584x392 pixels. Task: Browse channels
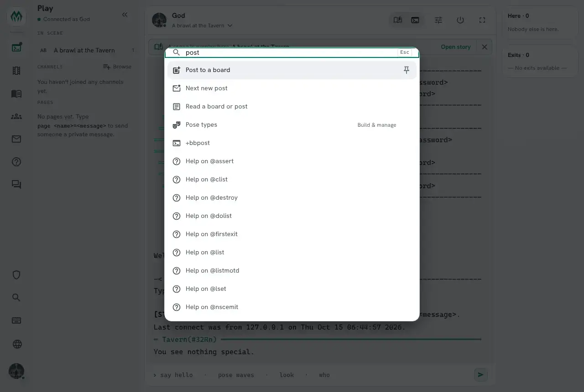click(117, 67)
